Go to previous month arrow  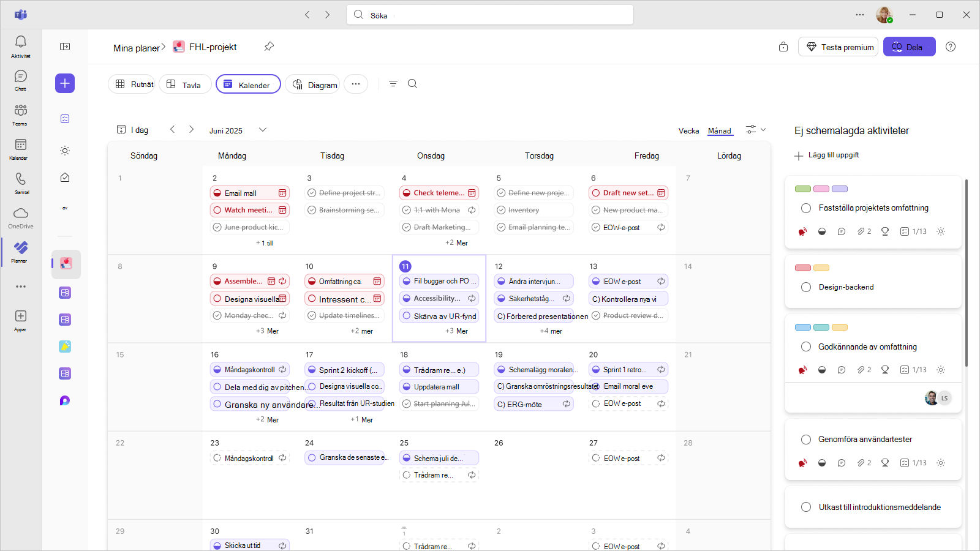tap(173, 129)
